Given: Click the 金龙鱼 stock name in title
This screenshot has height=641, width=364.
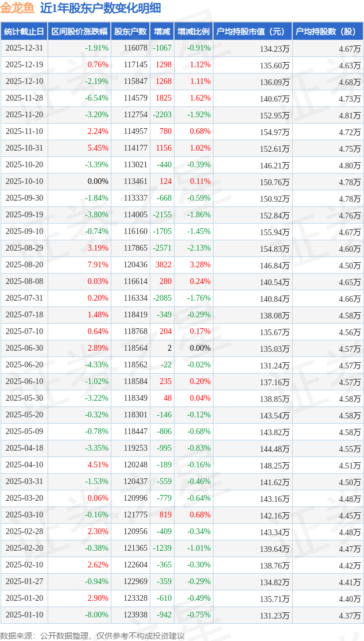Looking at the screenshot, I should (18, 8).
